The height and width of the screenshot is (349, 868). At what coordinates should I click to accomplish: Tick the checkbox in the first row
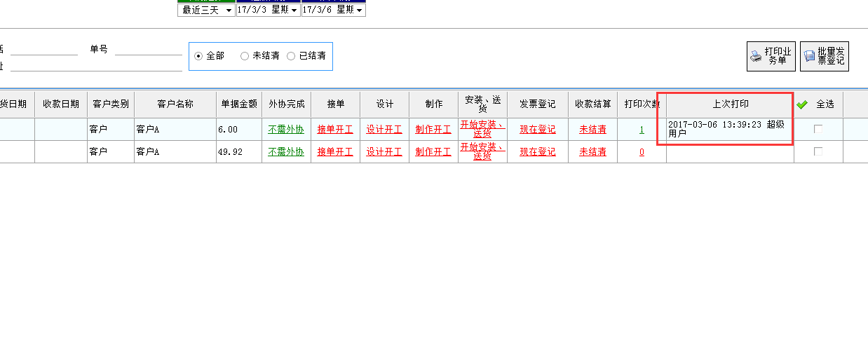(818, 129)
